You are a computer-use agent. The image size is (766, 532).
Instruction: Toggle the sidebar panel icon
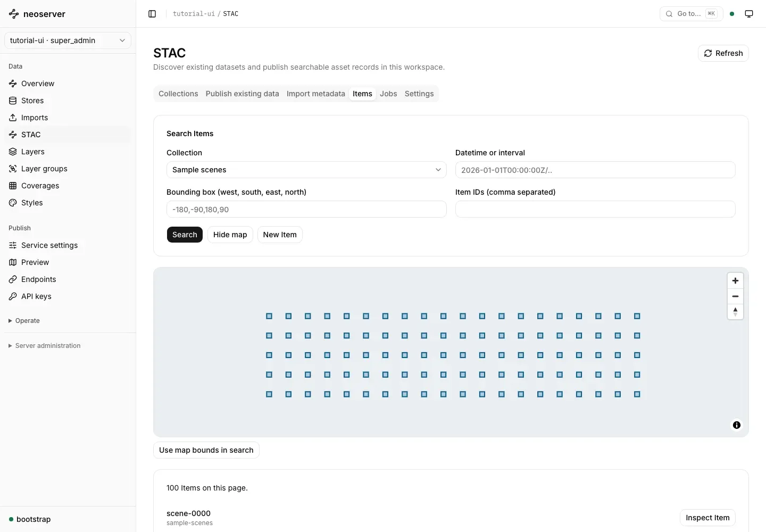click(152, 14)
